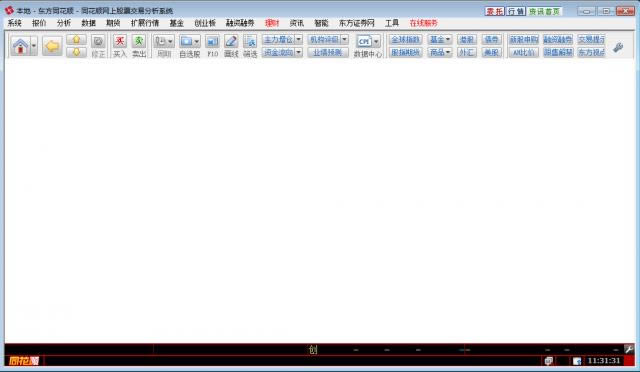Open the 系统 menu

coord(14,23)
